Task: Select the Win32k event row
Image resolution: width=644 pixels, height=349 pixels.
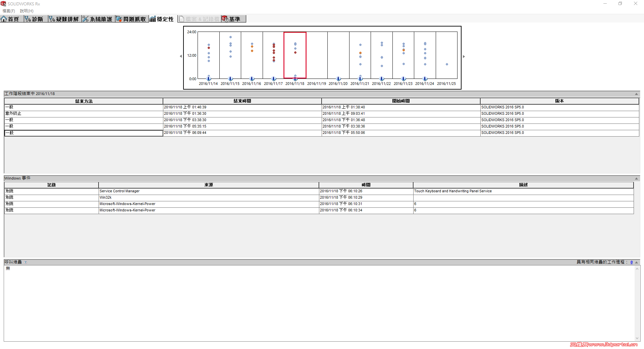Action: point(319,198)
